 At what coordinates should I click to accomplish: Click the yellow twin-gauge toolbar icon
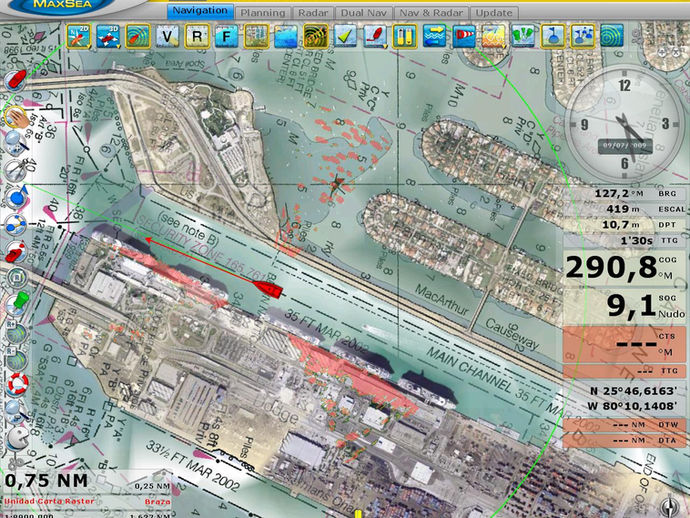404,36
